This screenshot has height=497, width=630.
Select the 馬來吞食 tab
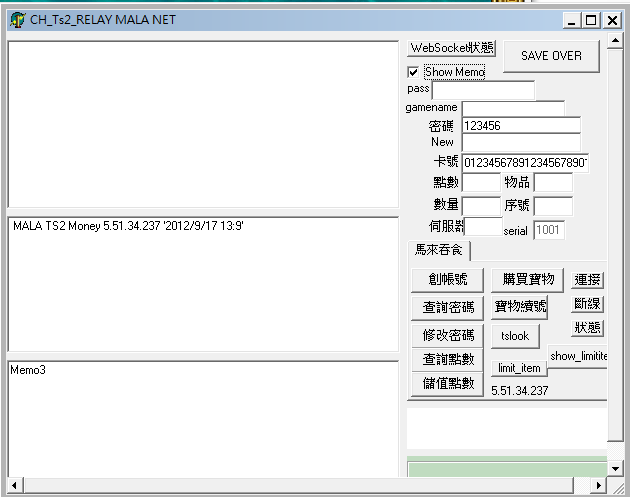pos(439,249)
